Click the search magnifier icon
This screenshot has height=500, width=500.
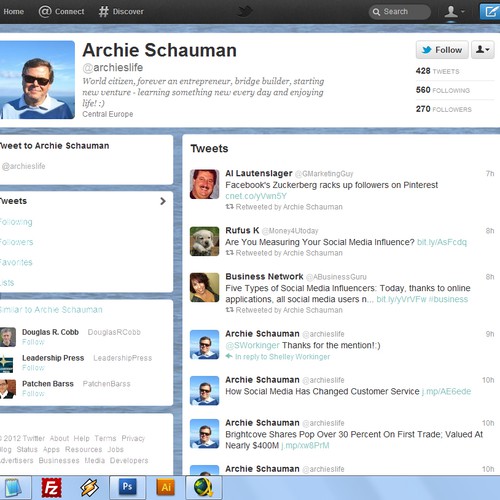tap(376, 12)
